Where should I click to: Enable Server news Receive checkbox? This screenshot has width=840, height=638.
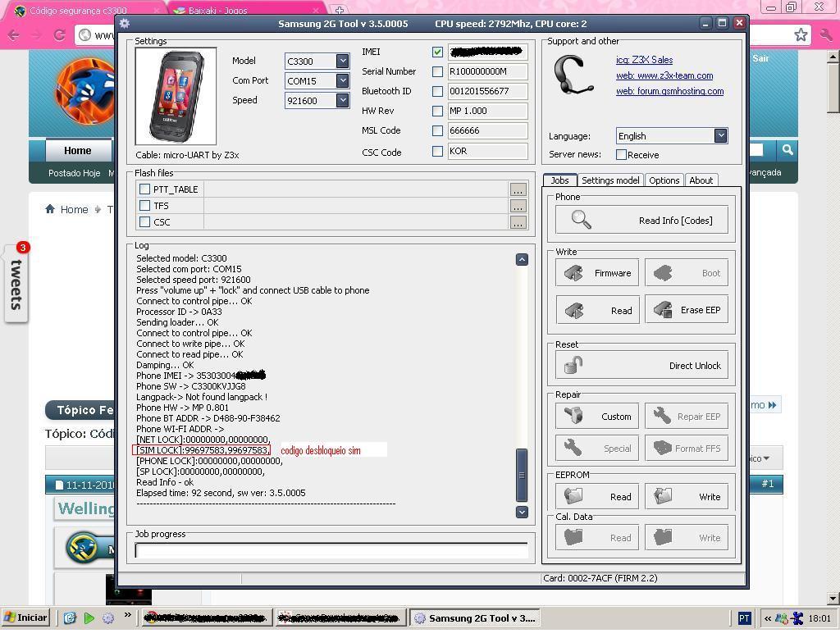[x=622, y=155]
